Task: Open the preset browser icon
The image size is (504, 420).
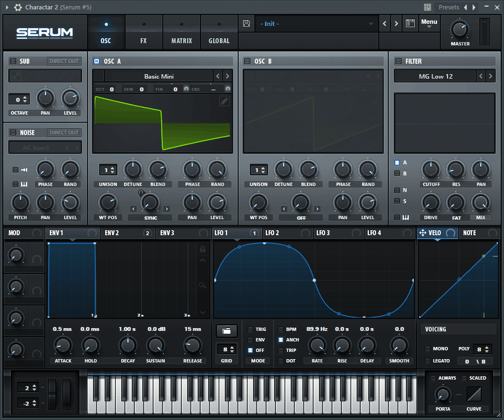Action: pos(410,23)
